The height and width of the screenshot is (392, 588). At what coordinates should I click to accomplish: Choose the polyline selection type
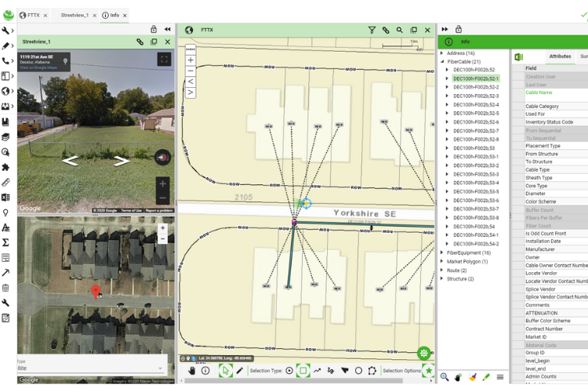coord(318,371)
